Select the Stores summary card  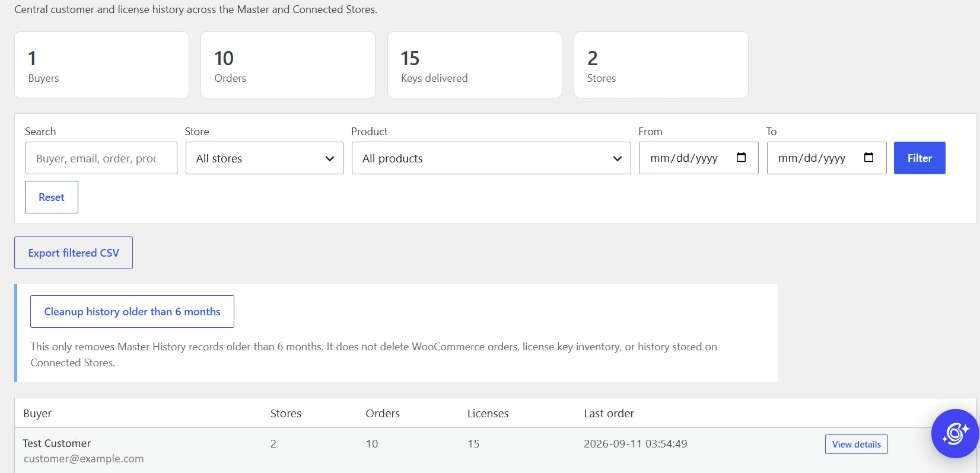pos(661,65)
